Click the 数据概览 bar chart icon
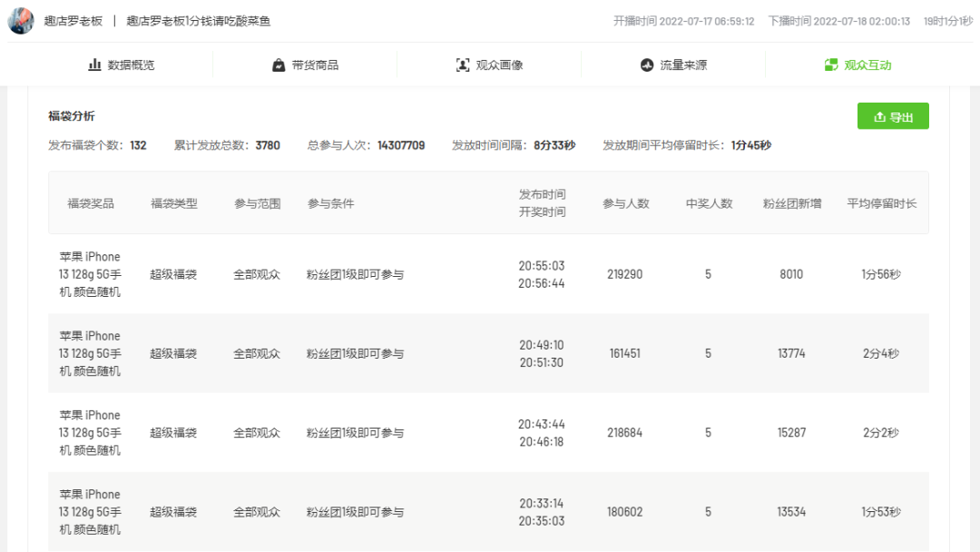 coord(94,64)
